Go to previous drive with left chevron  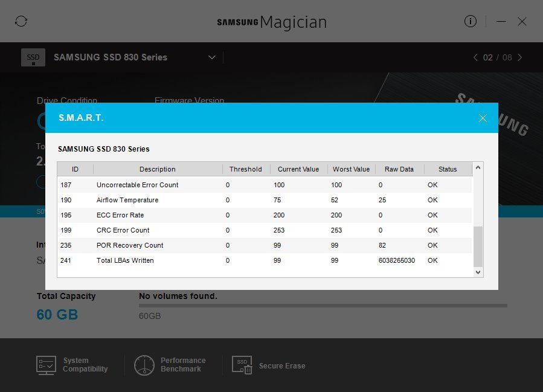point(475,57)
